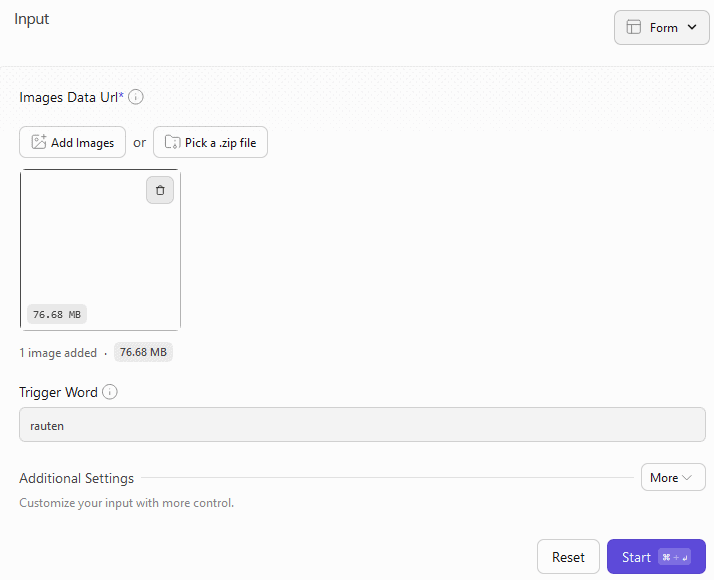Click keyboard shortcut badge on Start button
Screen dimensions: 714x580
tap(673, 557)
